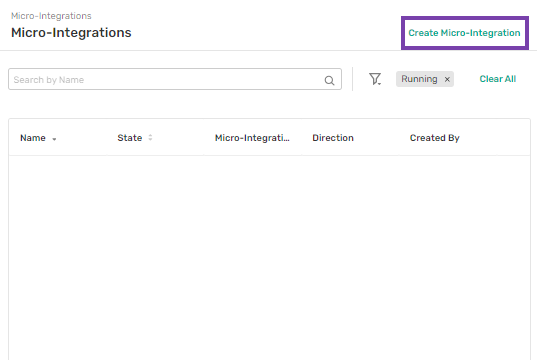Remove the Running filter chip
537x360 pixels.
(x=447, y=79)
